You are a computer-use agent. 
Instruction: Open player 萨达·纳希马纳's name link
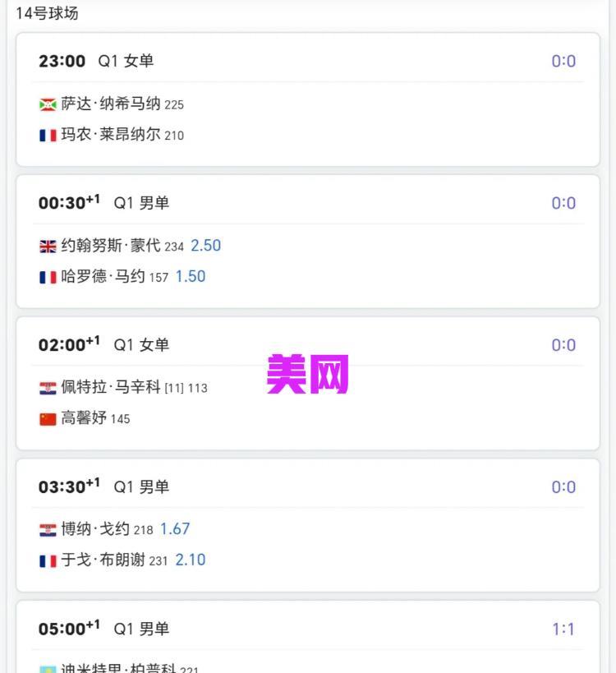point(111,104)
